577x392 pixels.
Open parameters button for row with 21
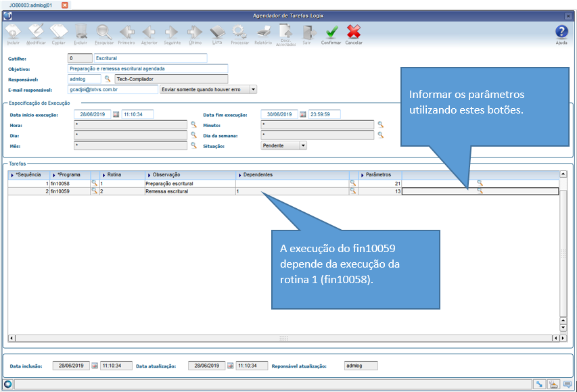click(480, 182)
